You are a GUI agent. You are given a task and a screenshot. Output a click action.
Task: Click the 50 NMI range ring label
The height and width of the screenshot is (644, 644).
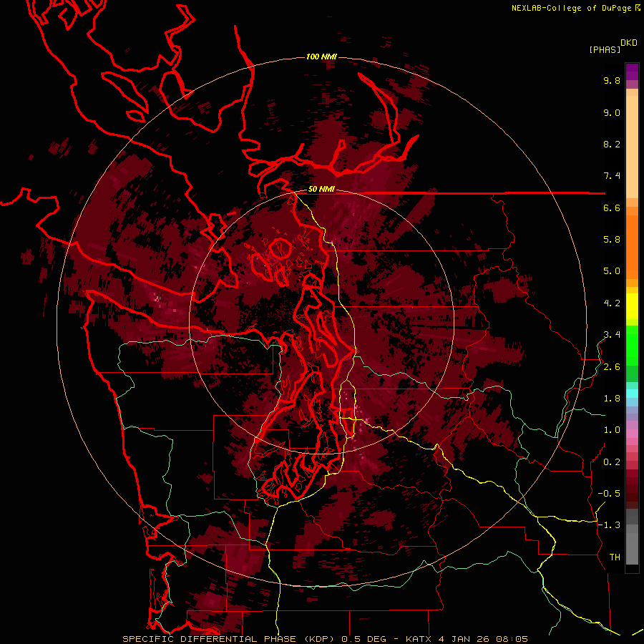[x=321, y=190]
